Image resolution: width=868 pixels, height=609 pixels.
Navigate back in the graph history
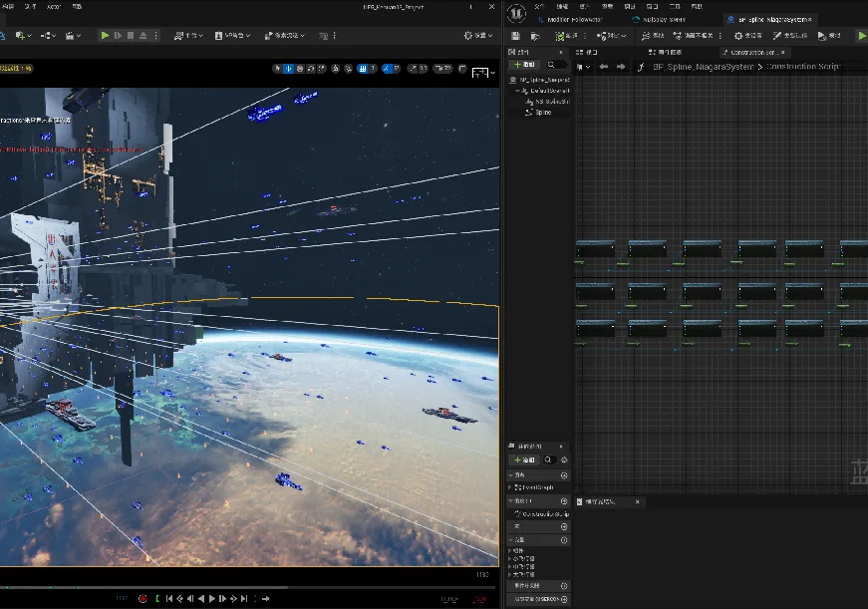(604, 67)
